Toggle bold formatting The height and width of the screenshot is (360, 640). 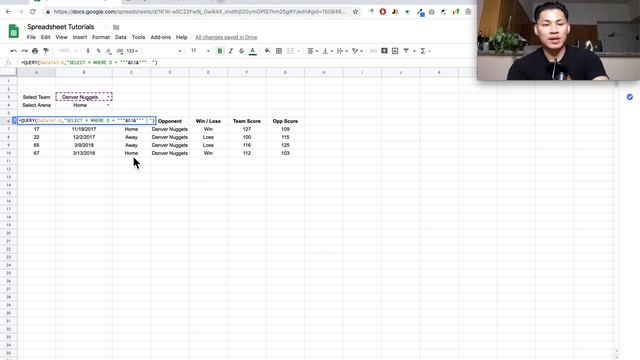[x=220, y=51]
